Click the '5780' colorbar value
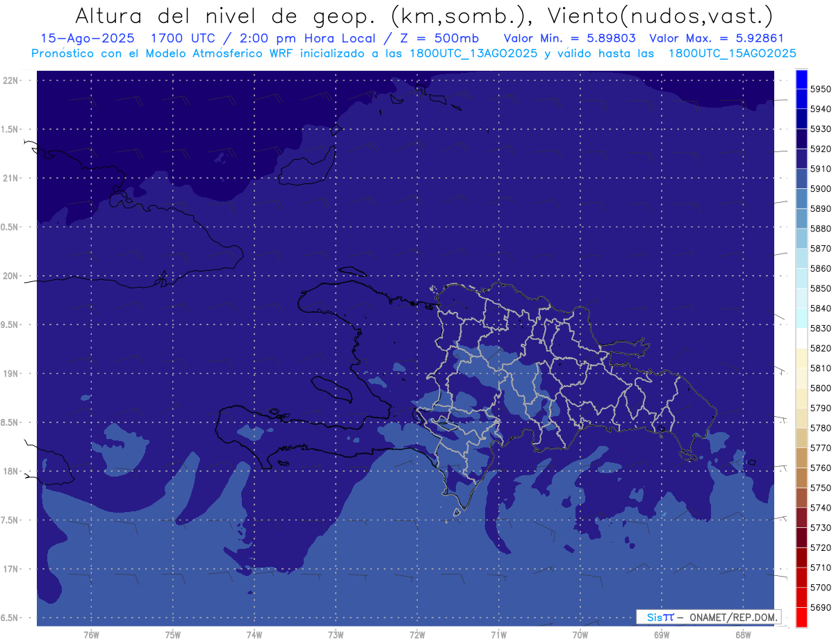 tap(820, 428)
